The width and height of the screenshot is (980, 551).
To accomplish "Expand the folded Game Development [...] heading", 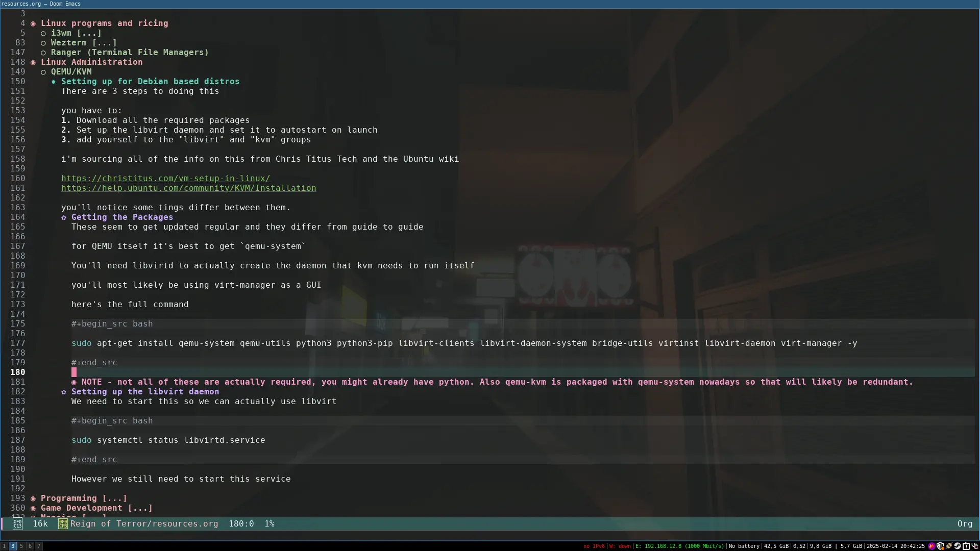I will (x=96, y=508).
